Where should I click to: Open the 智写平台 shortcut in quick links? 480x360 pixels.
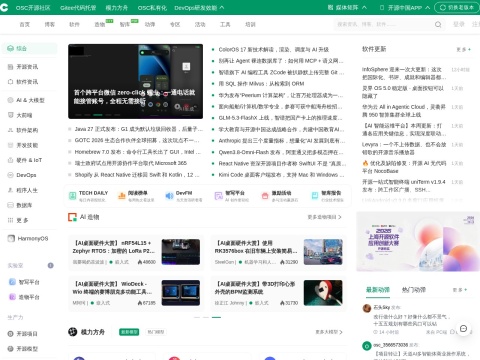coord(232,196)
